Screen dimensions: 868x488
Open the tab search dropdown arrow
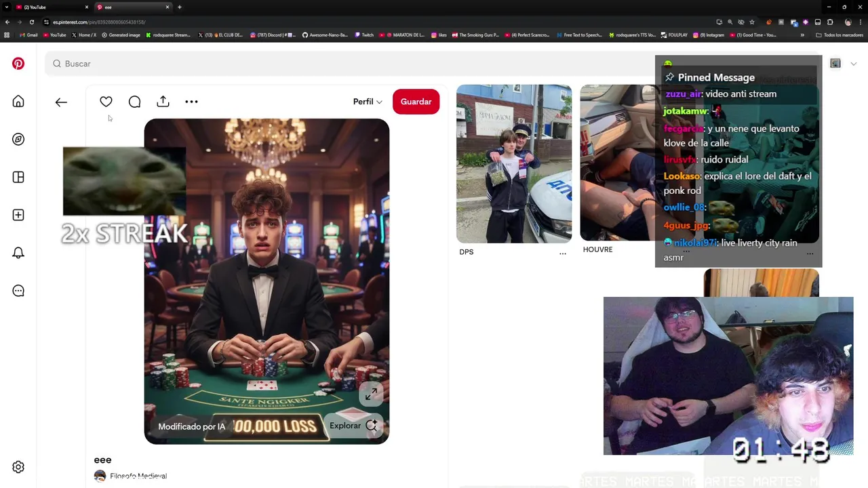[6, 7]
